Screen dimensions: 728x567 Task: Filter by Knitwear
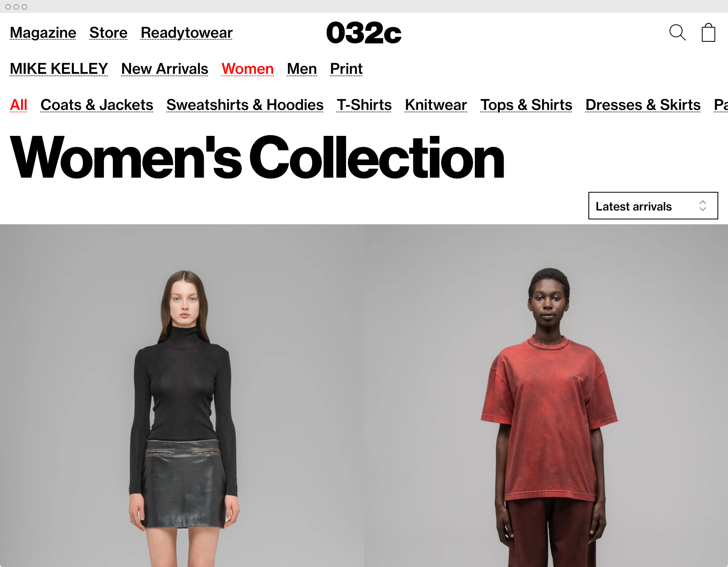coord(436,105)
